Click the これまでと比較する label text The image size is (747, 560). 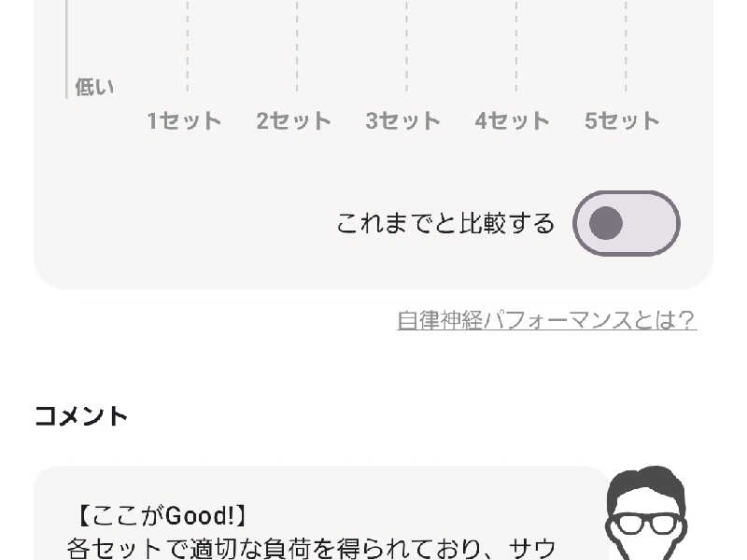[x=445, y=223]
